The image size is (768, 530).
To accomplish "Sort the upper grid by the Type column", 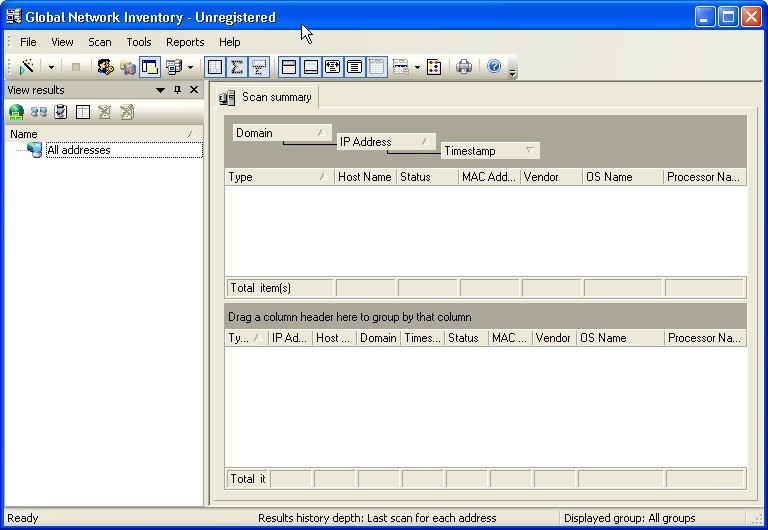I will pyautogui.click(x=279, y=177).
